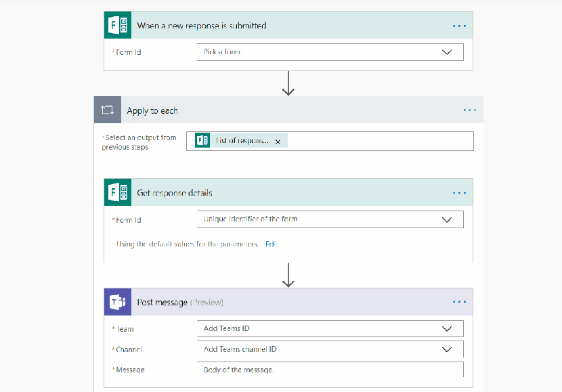Open the Get response details ellipsis menu
Viewport: 562px width, 392px height.
tap(460, 193)
